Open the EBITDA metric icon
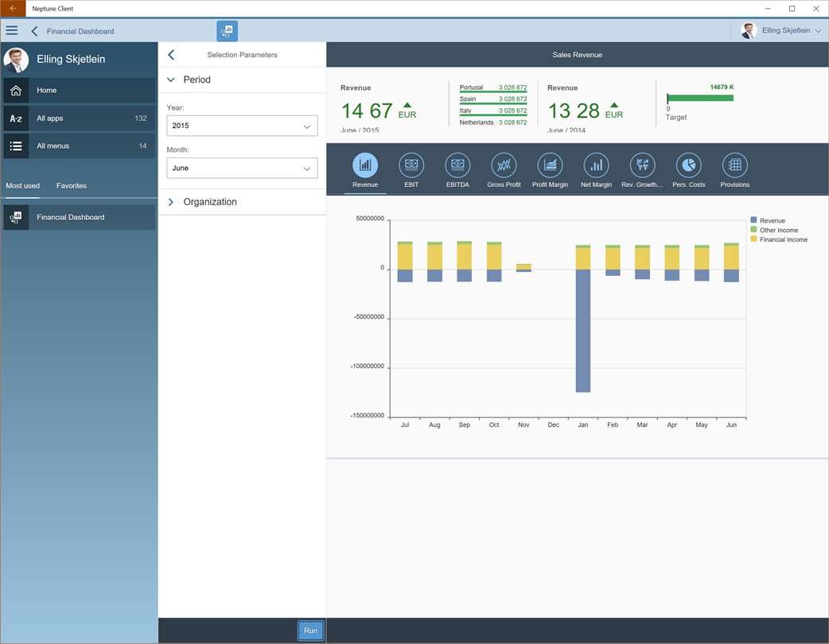The width and height of the screenshot is (829, 644). coord(457,165)
